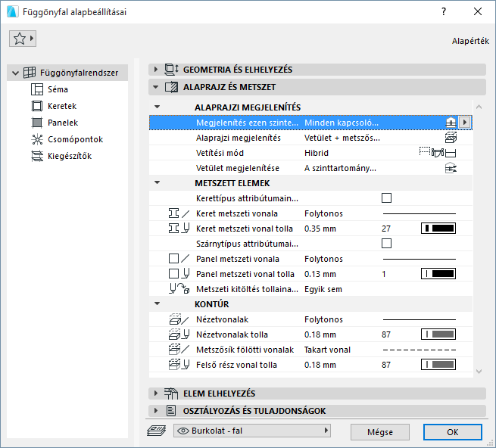Select Panelek in the tree
Screen dimensions: 496x448
63,123
